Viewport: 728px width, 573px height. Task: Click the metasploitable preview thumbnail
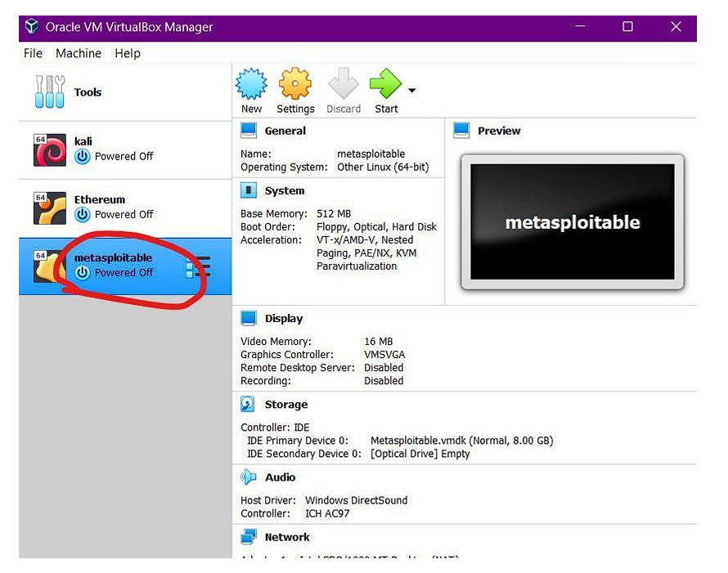pos(572,222)
